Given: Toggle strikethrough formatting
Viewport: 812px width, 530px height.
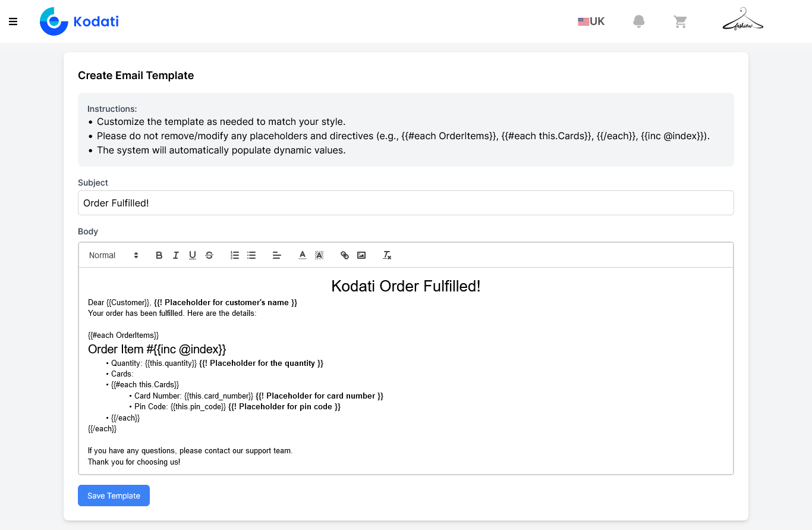Looking at the screenshot, I should pos(209,255).
